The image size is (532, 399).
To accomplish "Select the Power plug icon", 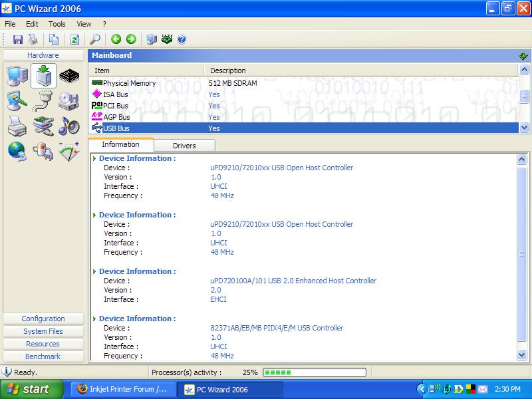I will click(43, 152).
